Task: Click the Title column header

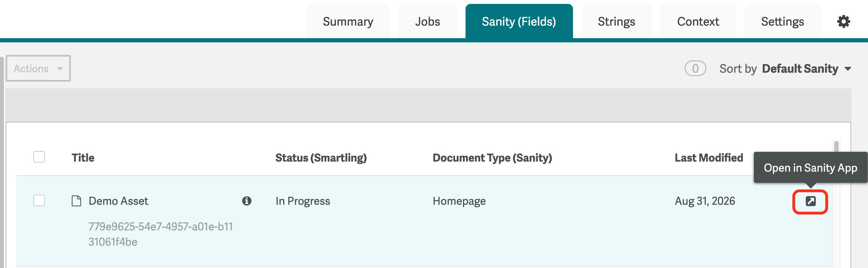Action: [83, 157]
